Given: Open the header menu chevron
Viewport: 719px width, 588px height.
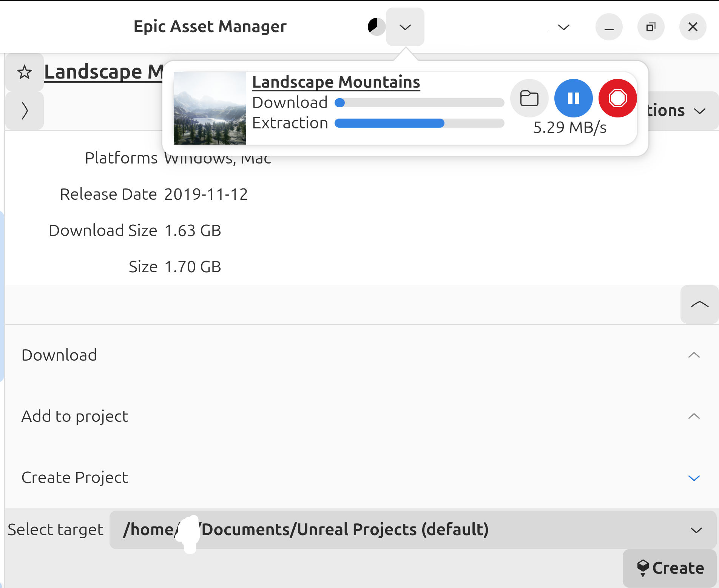Looking at the screenshot, I should pyautogui.click(x=563, y=27).
